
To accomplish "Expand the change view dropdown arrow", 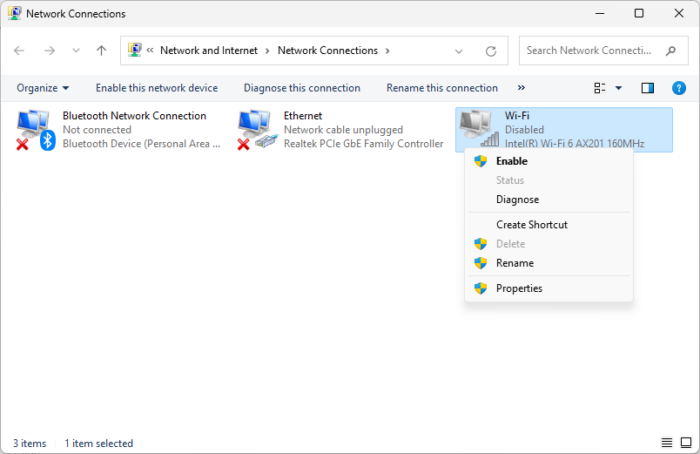I will tap(618, 88).
